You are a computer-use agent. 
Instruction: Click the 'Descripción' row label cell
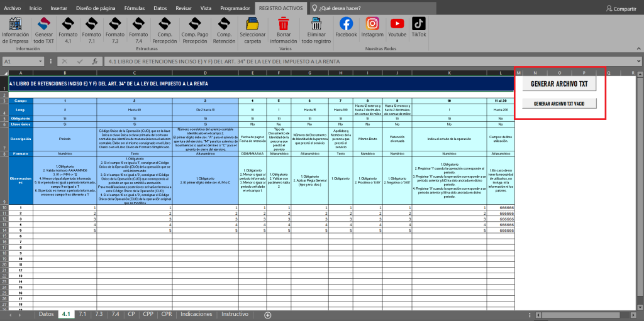[21, 139]
